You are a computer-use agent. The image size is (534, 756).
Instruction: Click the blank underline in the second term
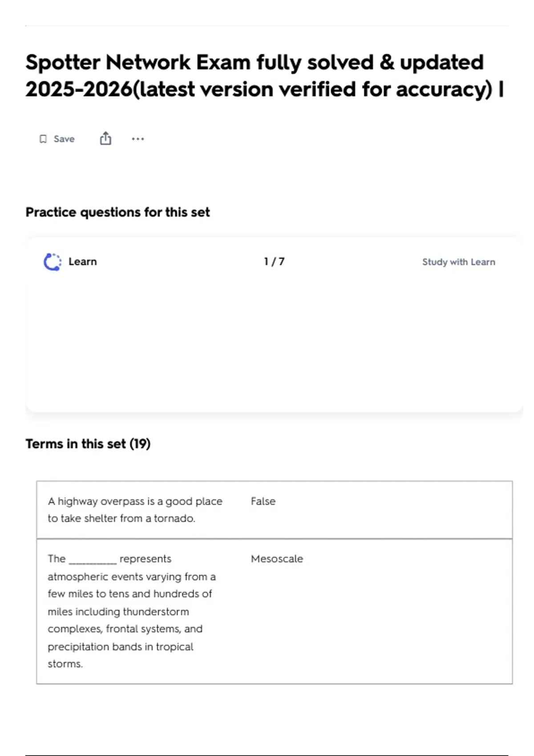[93, 560]
